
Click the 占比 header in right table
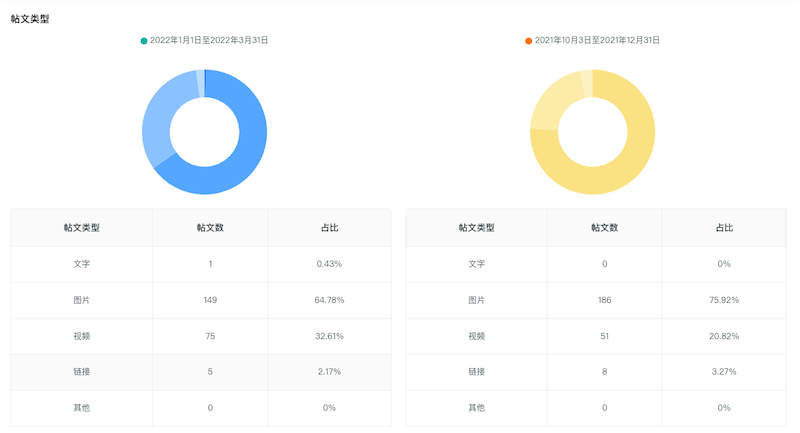[724, 228]
